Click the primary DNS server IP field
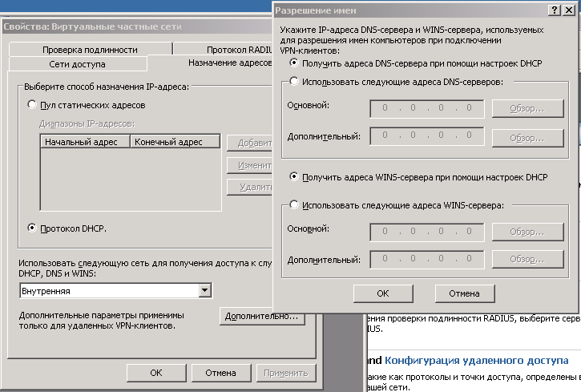The image size is (581, 392). (427, 108)
